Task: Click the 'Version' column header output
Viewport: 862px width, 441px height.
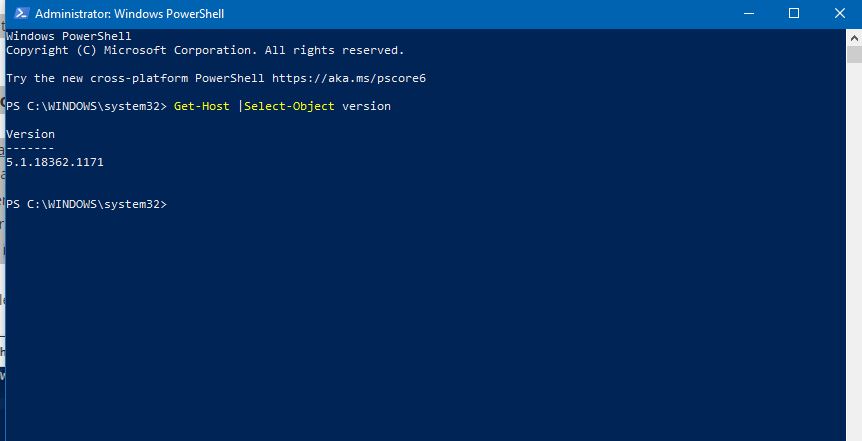Action: click(30, 134)
